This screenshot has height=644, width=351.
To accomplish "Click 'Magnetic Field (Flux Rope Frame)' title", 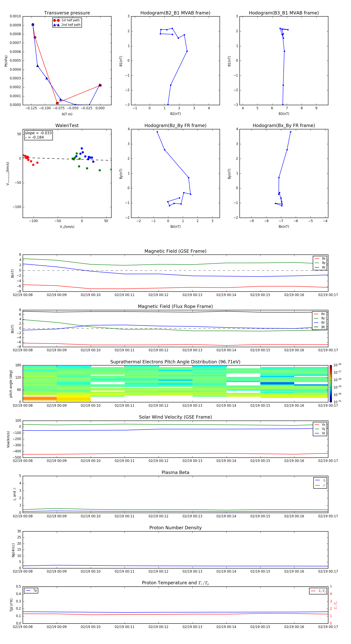I will click(175, 307).
